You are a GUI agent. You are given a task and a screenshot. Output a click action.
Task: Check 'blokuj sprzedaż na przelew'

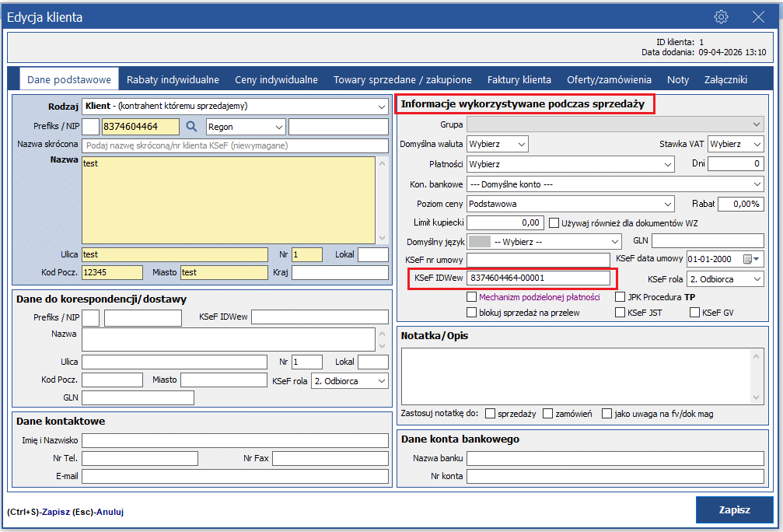[x=471, y=313]
